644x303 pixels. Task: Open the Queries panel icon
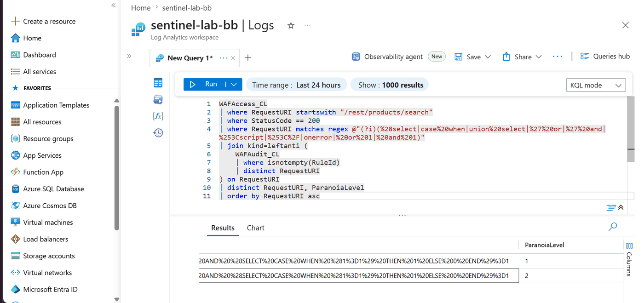(158, 99)
